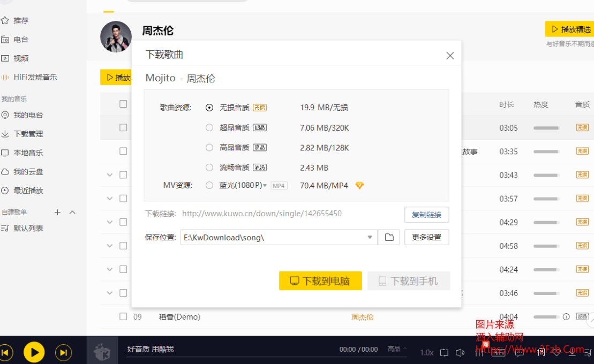The width and height of the screenshot is (594, 364).
Task: Open the 高品 quality selector in player bar
Action: tap(397, 349)
